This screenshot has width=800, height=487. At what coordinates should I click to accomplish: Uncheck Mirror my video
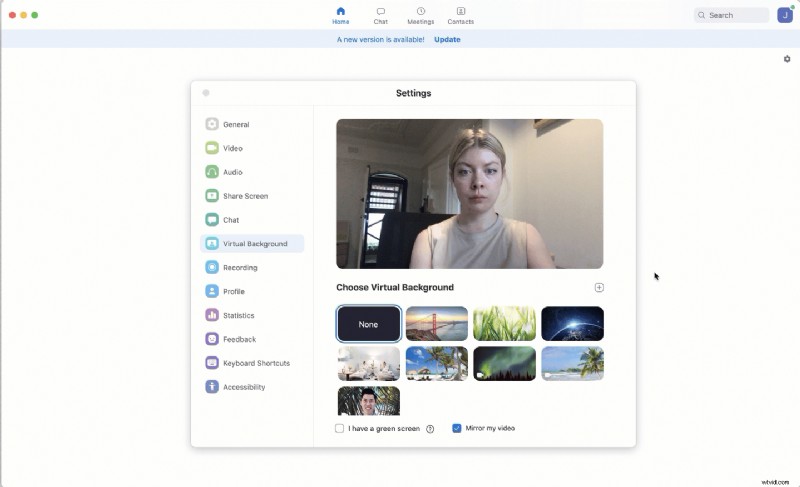pos(457,428)
